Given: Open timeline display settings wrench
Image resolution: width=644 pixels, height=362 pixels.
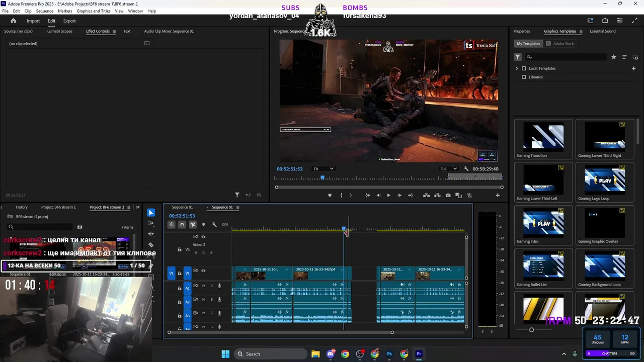Looking at the screenshot, I should pyautogui.click(x=214, y=225).
